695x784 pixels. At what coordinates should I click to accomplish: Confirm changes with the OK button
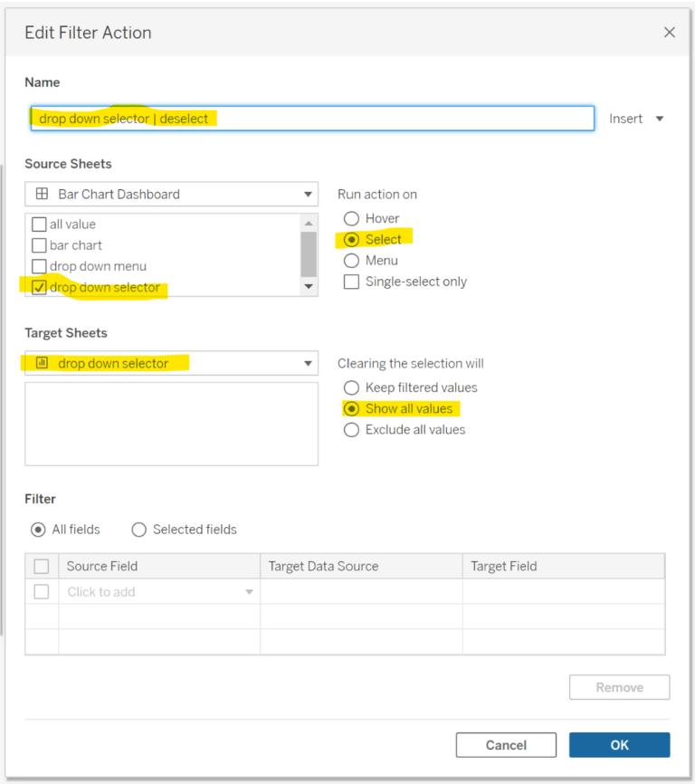pyautogui.click(x=619, y=744)
